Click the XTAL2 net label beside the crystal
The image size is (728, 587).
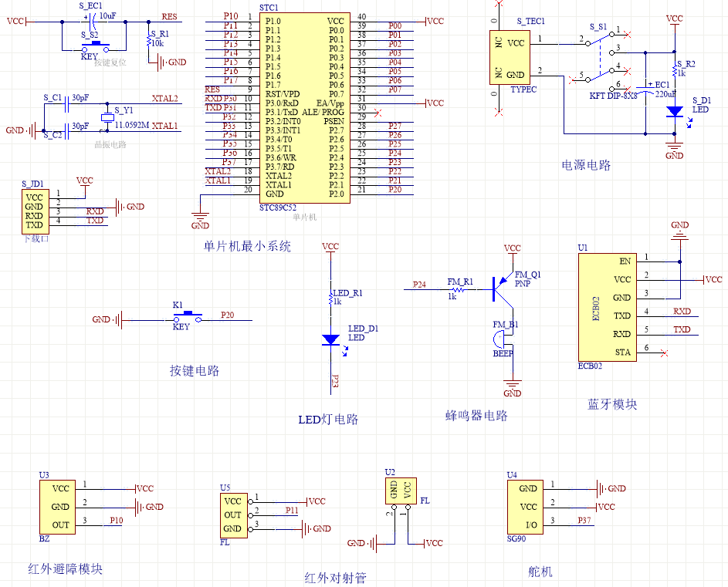click(164, 99)
